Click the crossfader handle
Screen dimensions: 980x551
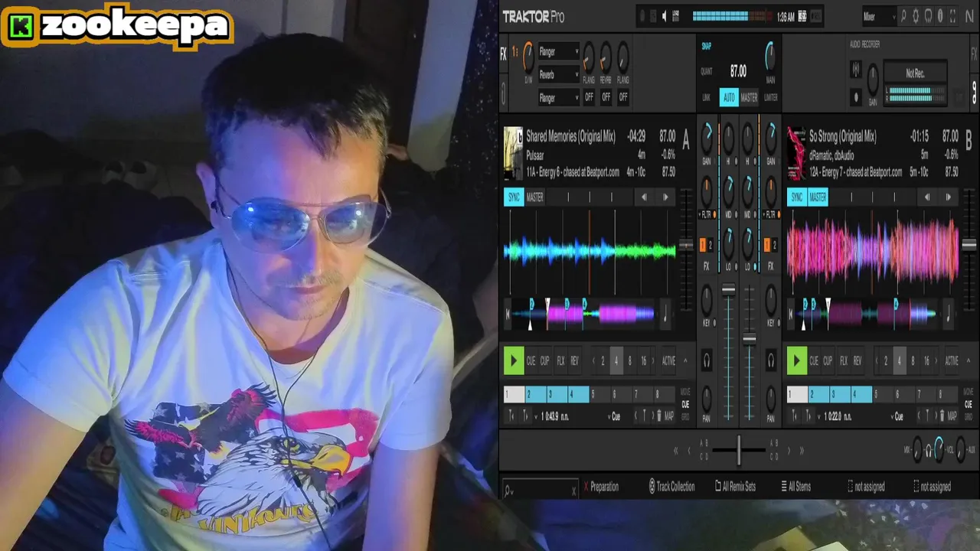[x=739, y=450]
